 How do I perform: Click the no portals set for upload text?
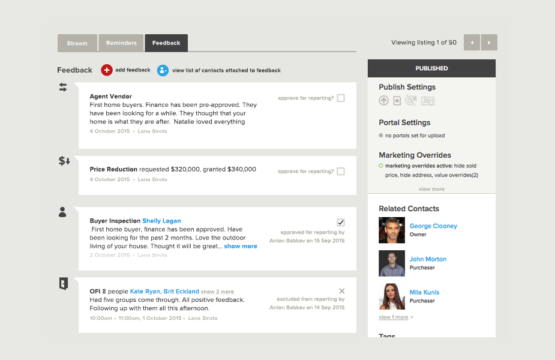(x=415, y=135)
